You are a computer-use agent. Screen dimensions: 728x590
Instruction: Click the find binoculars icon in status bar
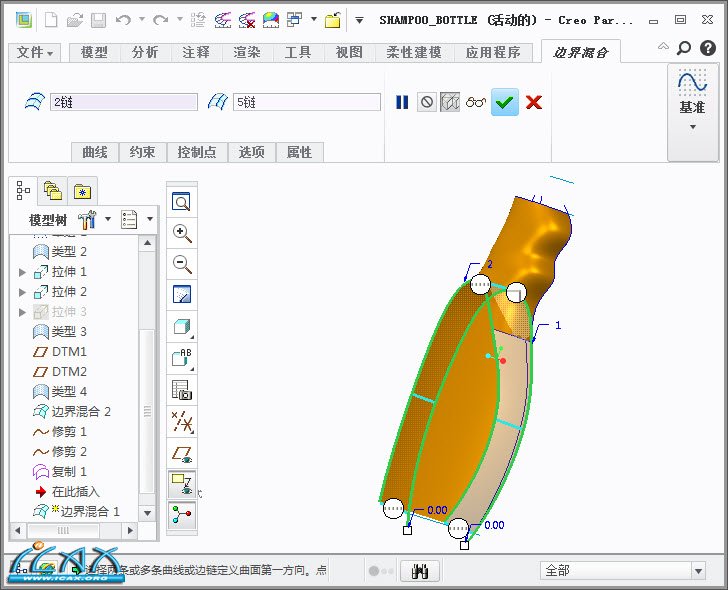(x=420, y=570)
